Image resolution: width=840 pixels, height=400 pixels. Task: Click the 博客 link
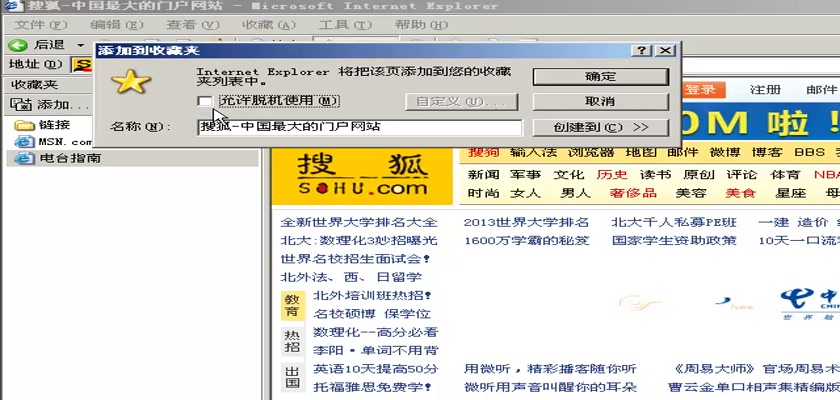767,152
